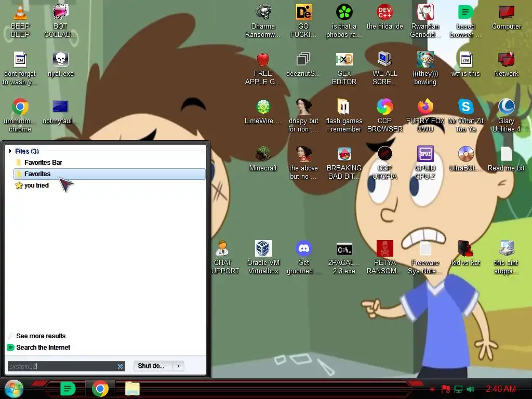
Task: Open the wtf is this file icon
Action: (466, 60)
